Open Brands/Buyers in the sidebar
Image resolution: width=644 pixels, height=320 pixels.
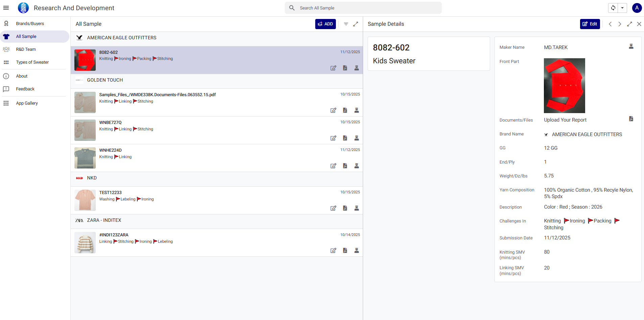tap(34, 24)
